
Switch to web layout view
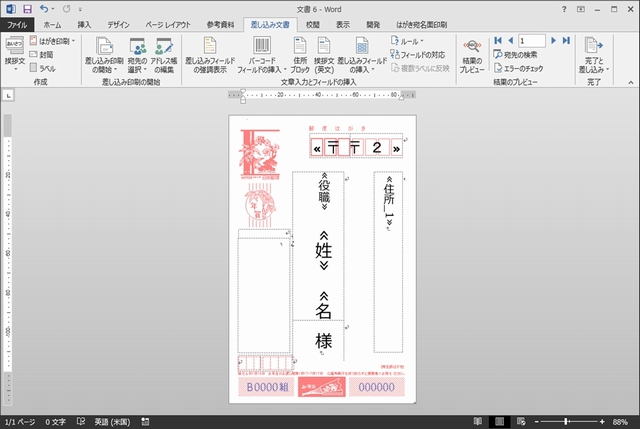(x=521, y=421)
